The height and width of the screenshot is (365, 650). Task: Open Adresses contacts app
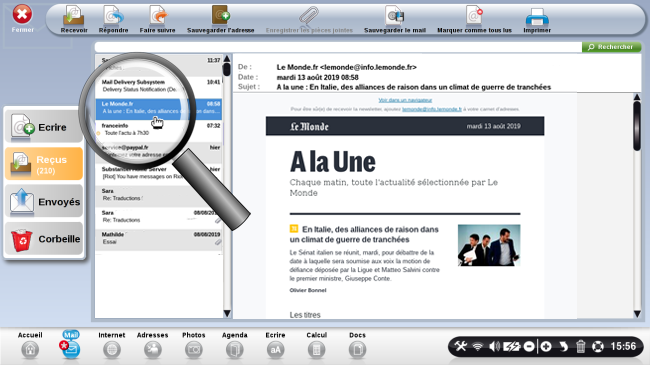click(153, 345)
